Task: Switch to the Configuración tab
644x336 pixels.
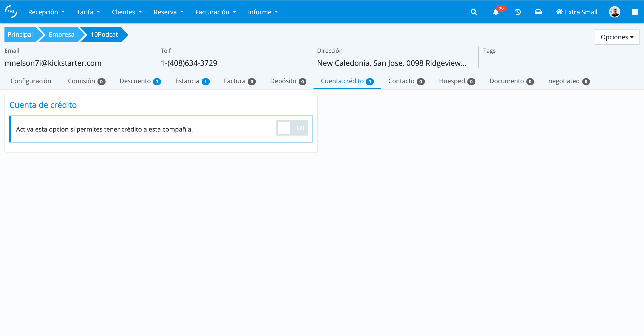Action: coord(31,81)
